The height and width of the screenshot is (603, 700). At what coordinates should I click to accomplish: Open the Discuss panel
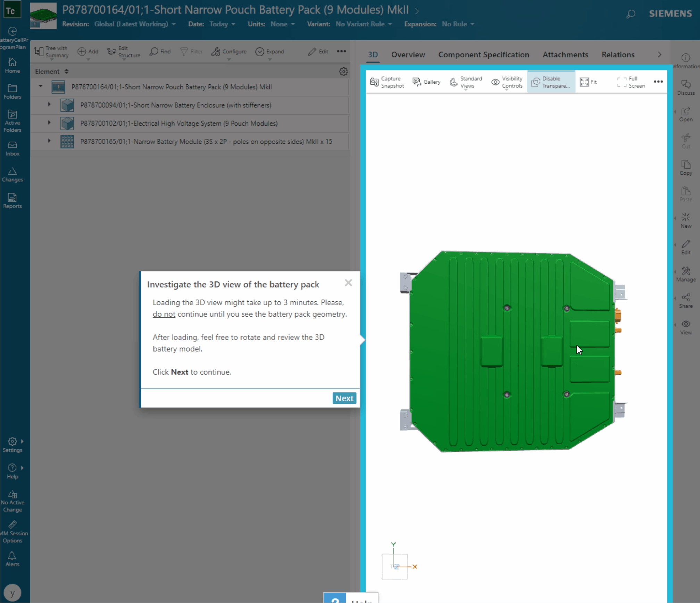(686, 87)
